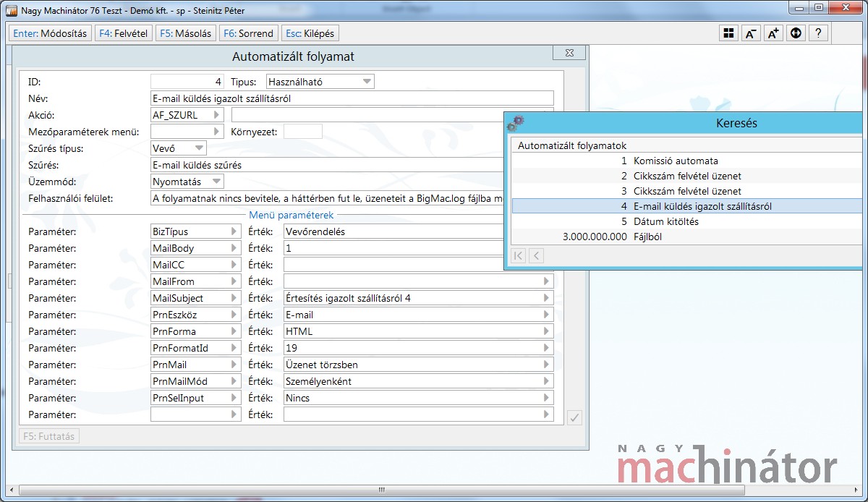
Task: Open value arrow for HTML Érték field
Action: click(x=546, y=331)
